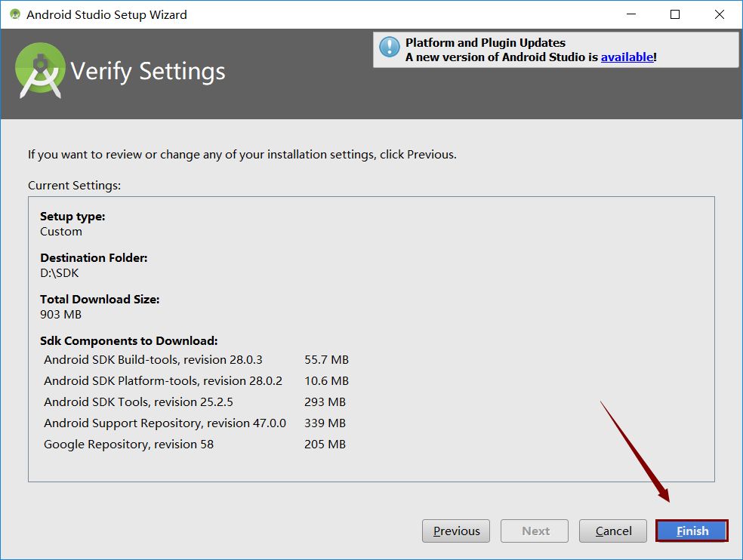Click the Android Studio title bar icon

15,14
